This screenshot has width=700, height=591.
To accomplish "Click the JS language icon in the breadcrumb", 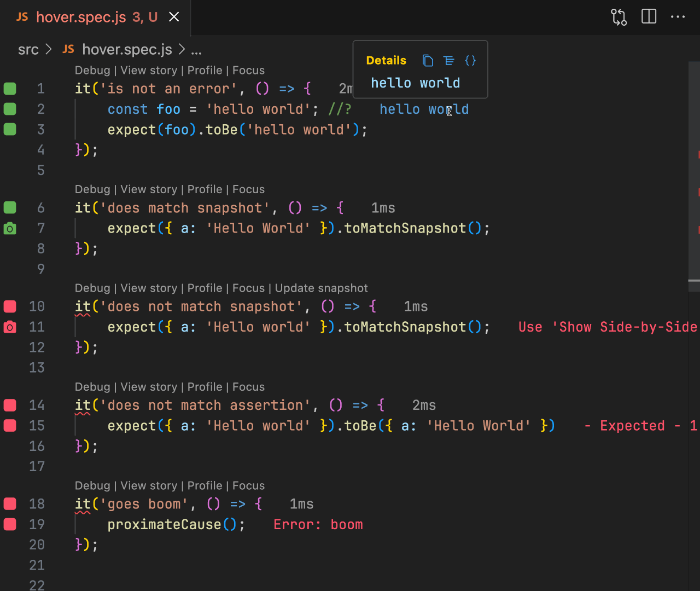I will pos(68,49).
